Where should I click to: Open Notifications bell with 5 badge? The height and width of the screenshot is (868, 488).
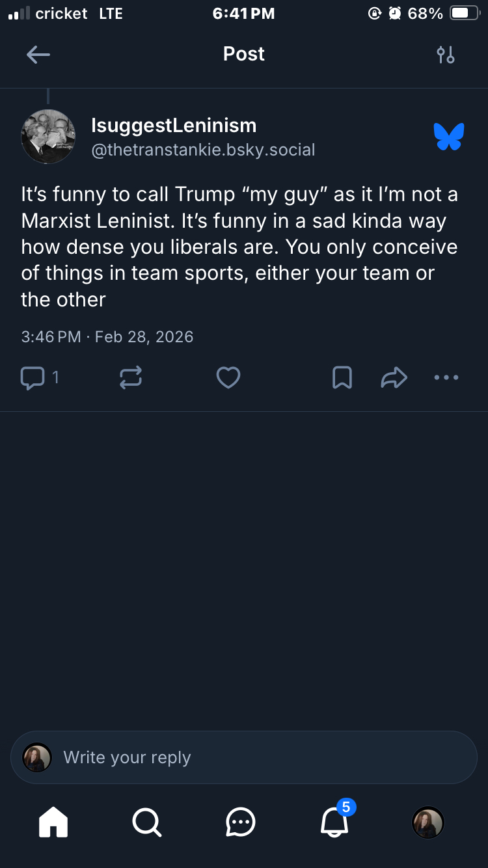[x=335, y=822]
